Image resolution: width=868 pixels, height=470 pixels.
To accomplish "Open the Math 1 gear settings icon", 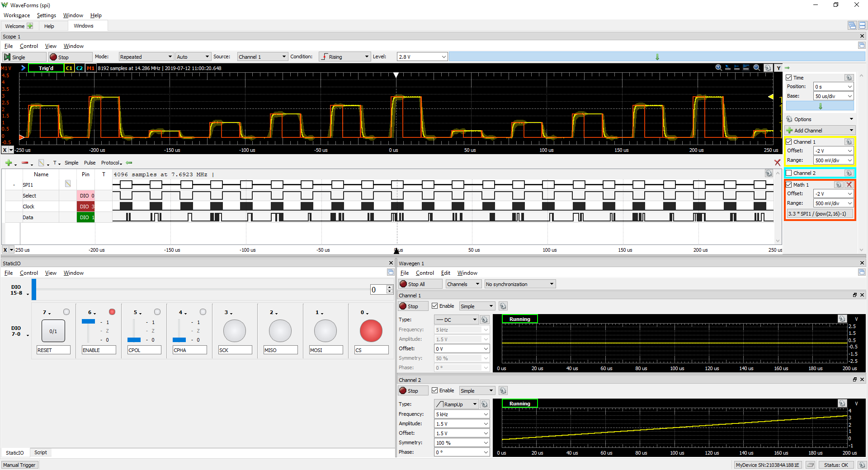I will click(839, 185).
